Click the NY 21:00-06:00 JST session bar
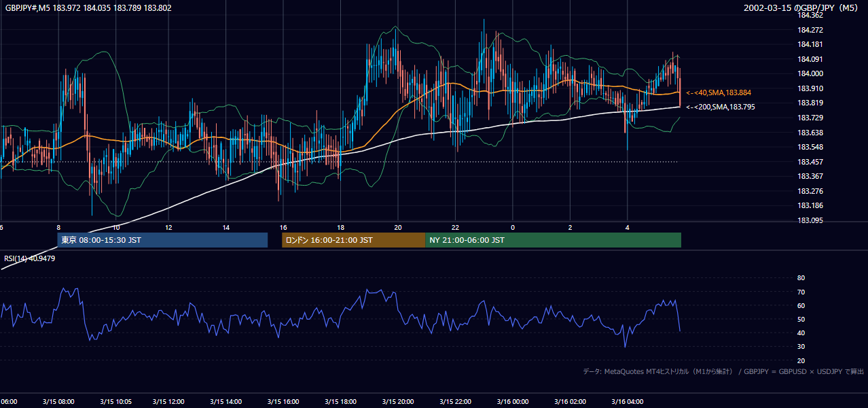Image resolution: width=868 pixels, height=408 pixels. pos(553,240)
